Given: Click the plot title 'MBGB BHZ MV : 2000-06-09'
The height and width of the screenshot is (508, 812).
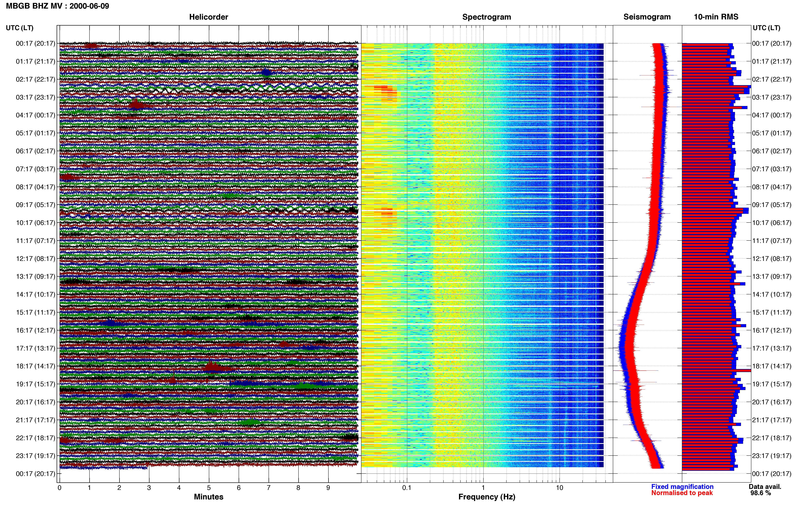Looking at the screenshot, I should (x=57, y=6).
